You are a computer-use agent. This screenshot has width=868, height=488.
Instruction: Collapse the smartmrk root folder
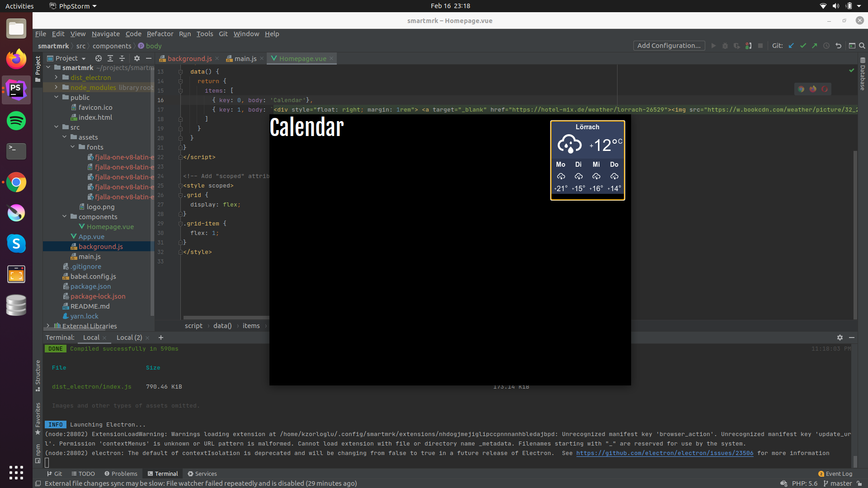48,68
